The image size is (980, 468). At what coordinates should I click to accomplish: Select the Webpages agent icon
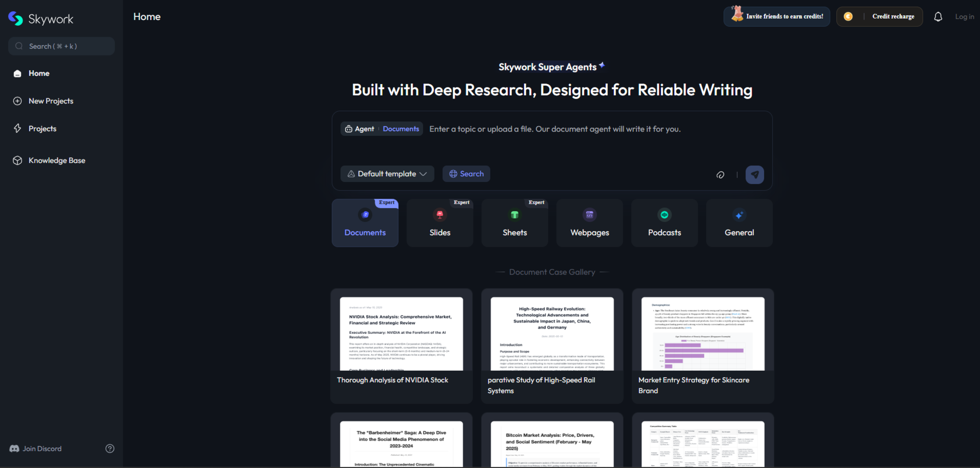(x=589, y=215)
